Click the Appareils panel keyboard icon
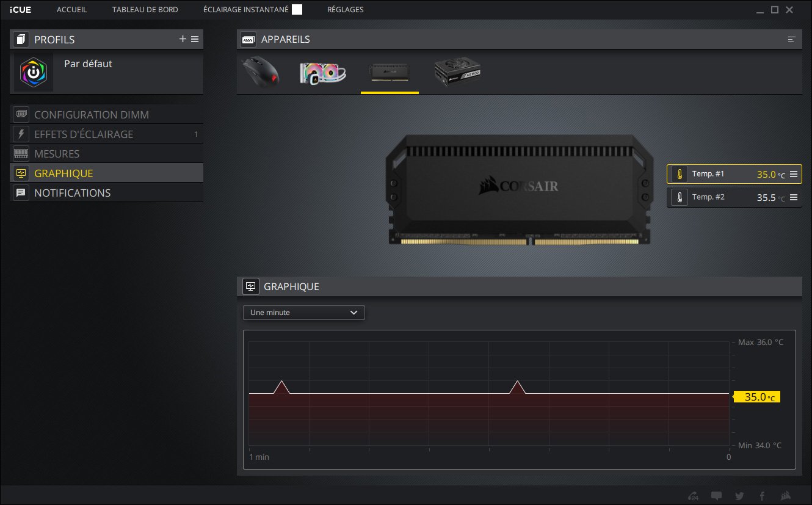Screen dimensions: 812x505 [x=248, y=40]
